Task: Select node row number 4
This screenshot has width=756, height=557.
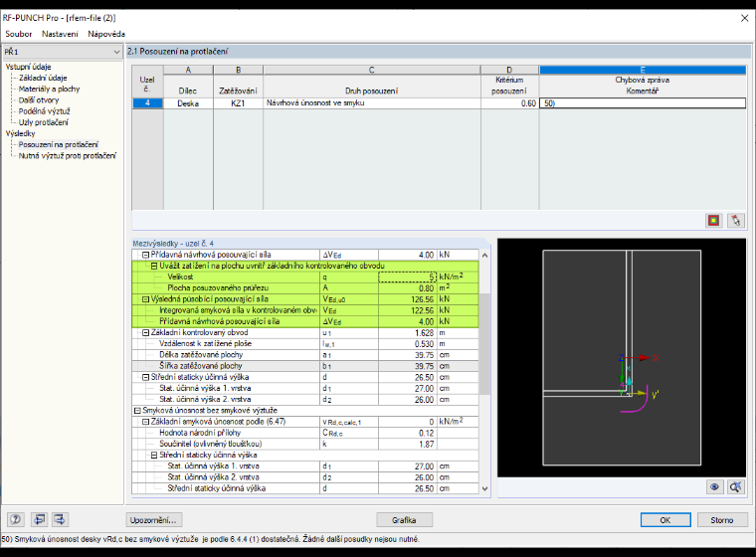Action: pos(147,103)
